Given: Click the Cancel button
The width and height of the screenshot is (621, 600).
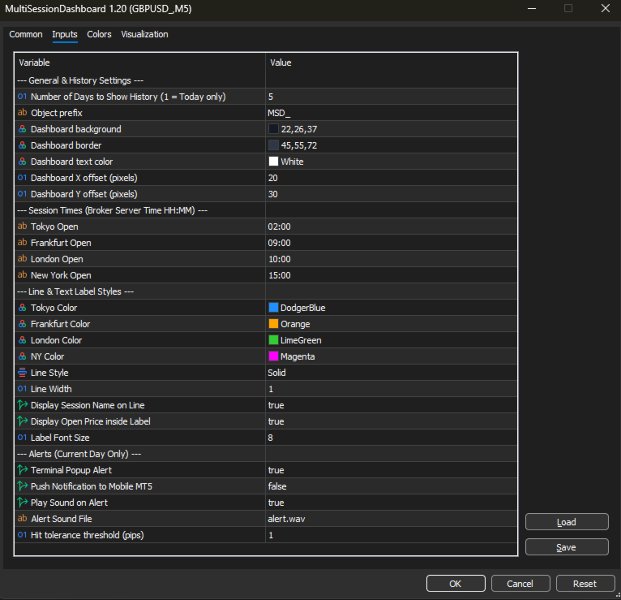Looking at the screenshot, I should (520, 583).
